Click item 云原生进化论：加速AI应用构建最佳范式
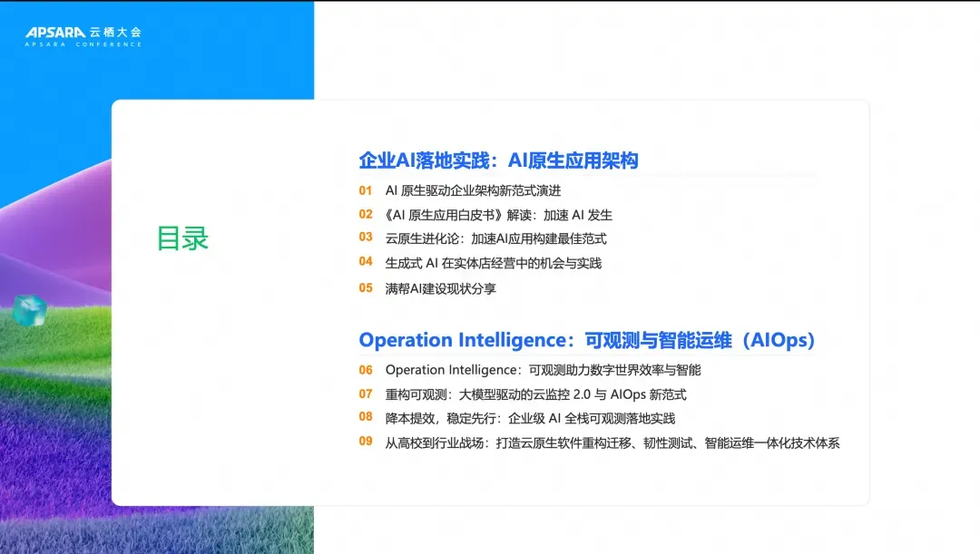This screenshot has height=554, width=980. coord(495,238)
